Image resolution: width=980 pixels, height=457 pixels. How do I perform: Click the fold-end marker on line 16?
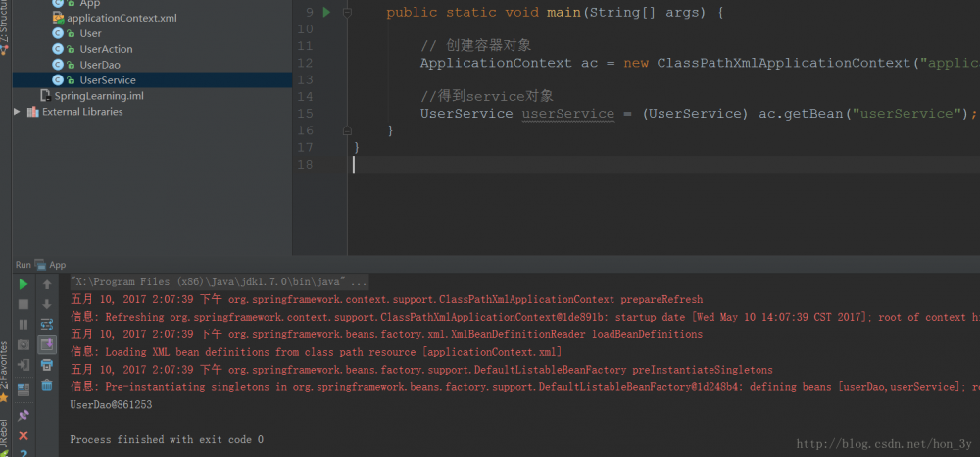347,130
